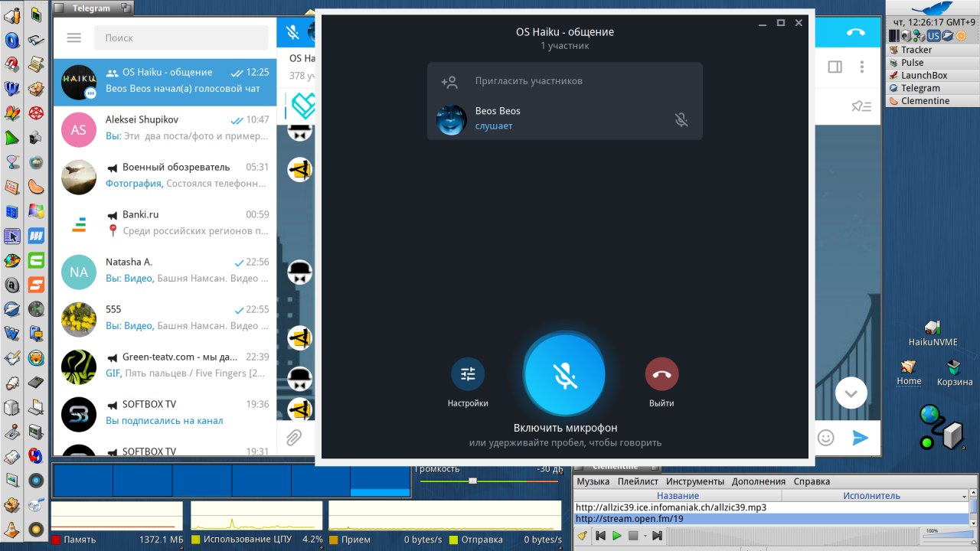Open Военный обозреватель channel
The height and width of the screenshot is (551, 980).
point(165,178)
